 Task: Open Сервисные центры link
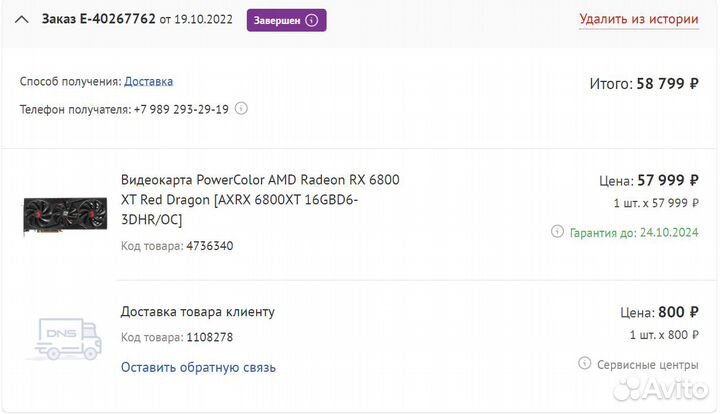coord(647,365)
